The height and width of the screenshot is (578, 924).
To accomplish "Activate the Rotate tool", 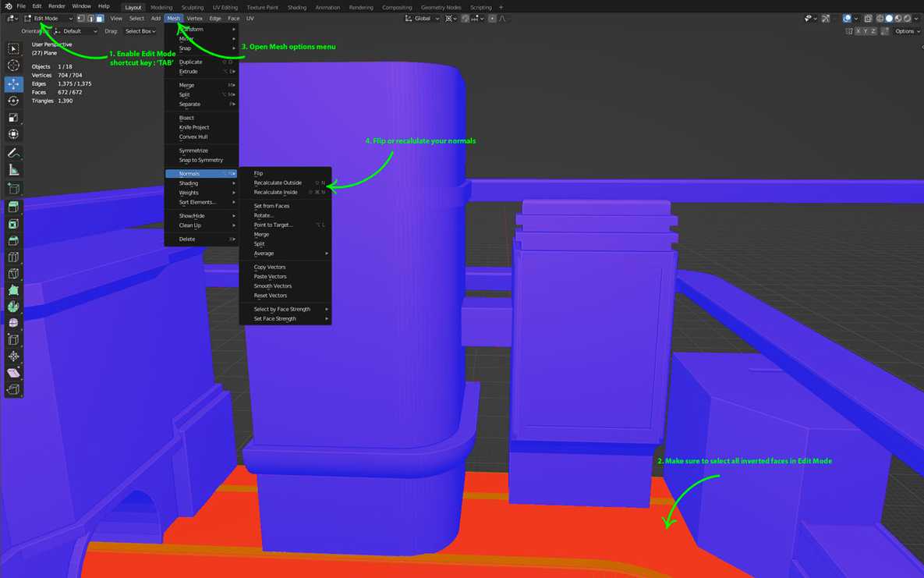I will pos(13,101).
